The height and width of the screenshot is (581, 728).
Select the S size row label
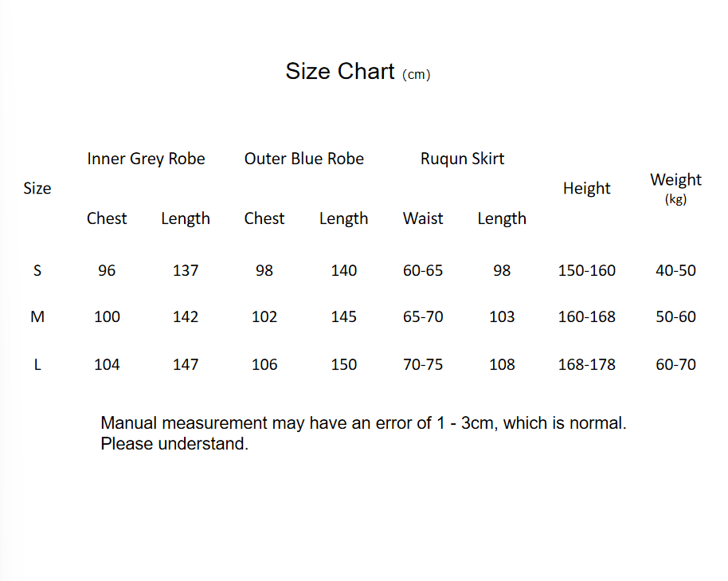pos(37,270)
